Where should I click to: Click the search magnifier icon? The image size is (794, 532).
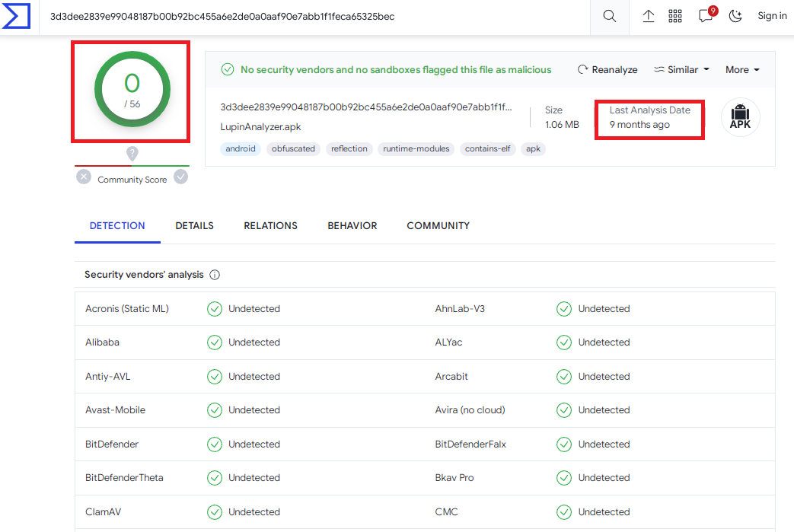coord(610,16)
